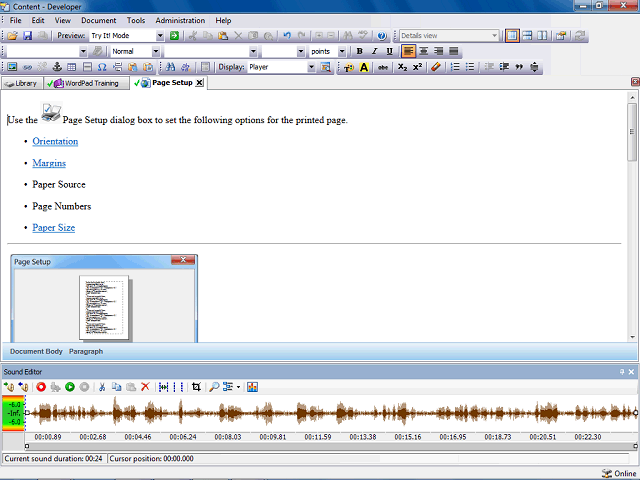The height and width of the screenshot is (480, 640).
Task: Export the sound file in Sound Editor
Action: tap(23, 387)
